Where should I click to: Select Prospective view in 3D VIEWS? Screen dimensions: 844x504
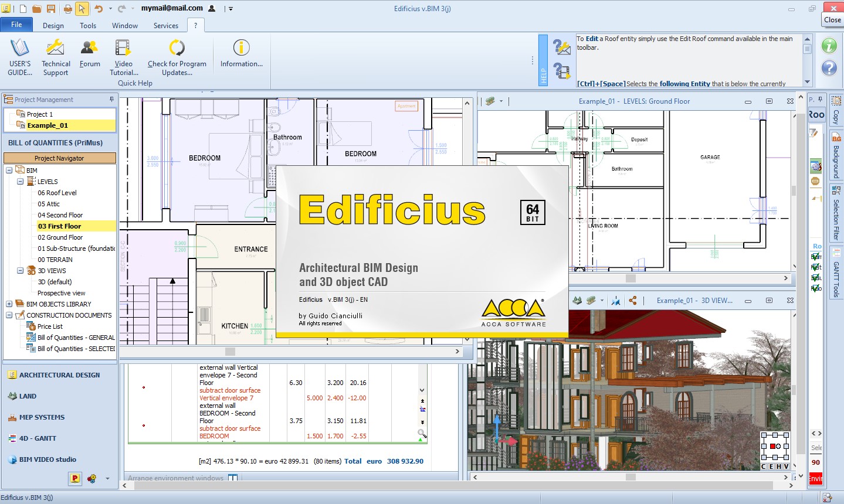pyautogui.click(x=62, y=293)
